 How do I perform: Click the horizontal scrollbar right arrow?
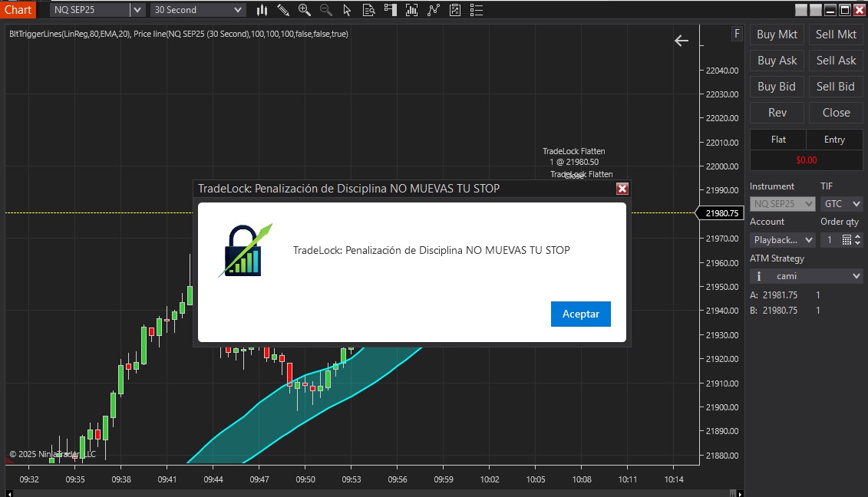point(740,493)
